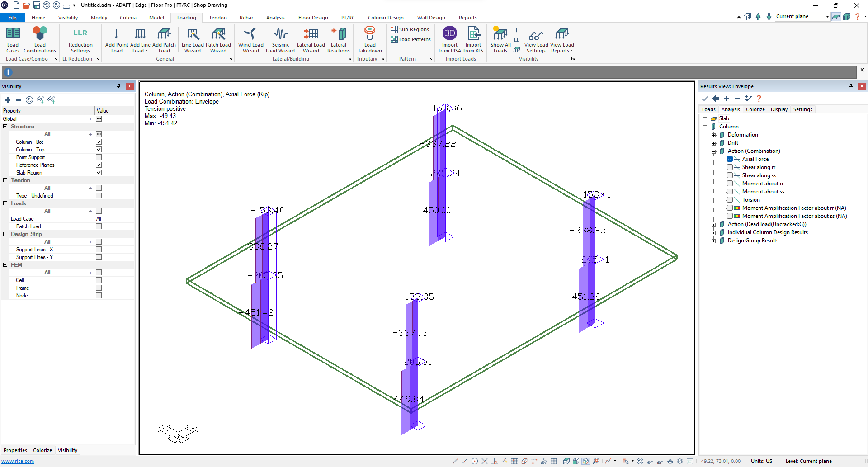Select the Add Point Load tool

117,39
